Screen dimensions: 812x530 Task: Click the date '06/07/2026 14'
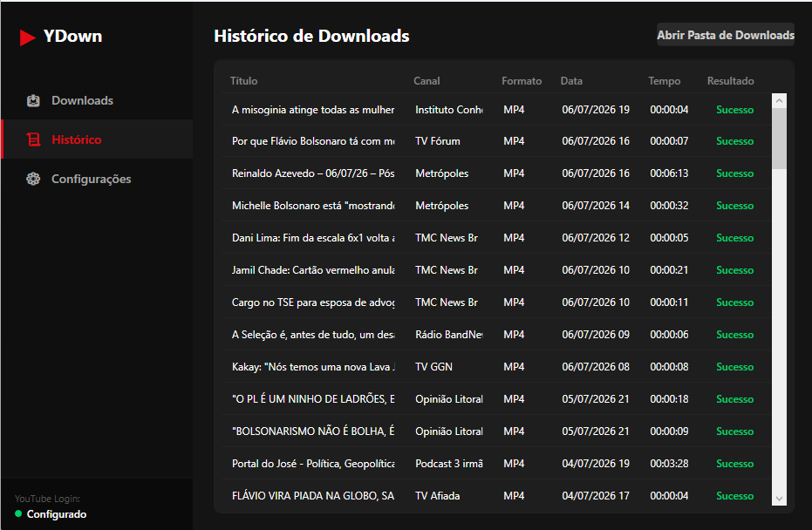(x=596, y=206)
